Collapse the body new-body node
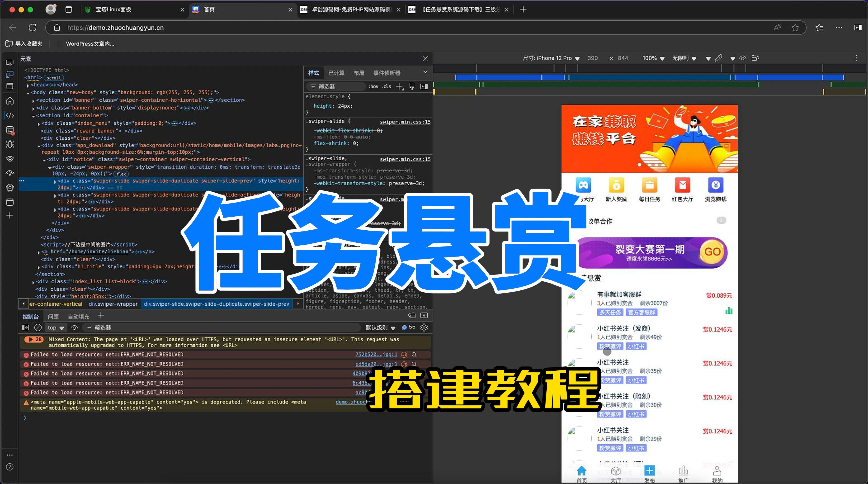This screenshot has width=868, height=484. coord(28,93)
